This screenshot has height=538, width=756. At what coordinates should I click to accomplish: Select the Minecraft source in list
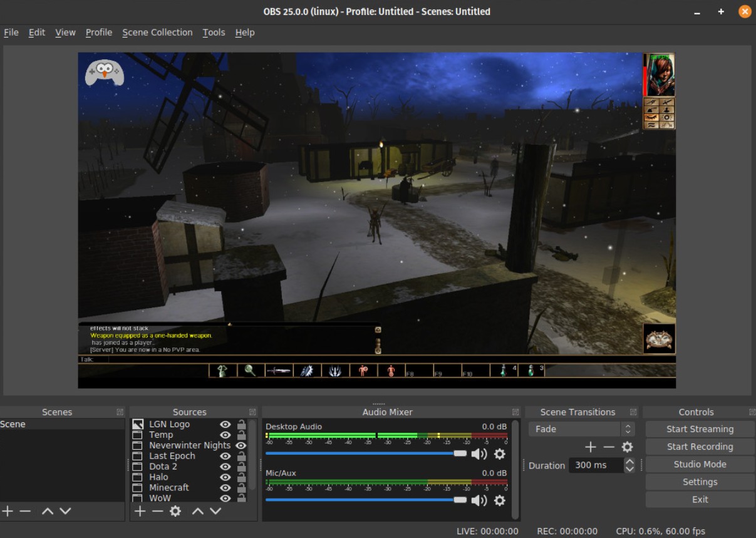coord(168,487)
